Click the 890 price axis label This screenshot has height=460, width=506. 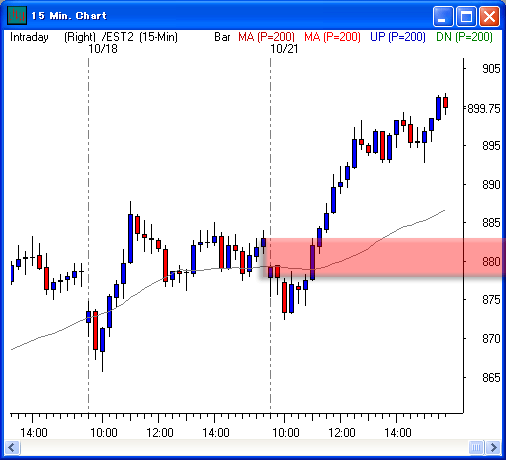tap(491, 184)
